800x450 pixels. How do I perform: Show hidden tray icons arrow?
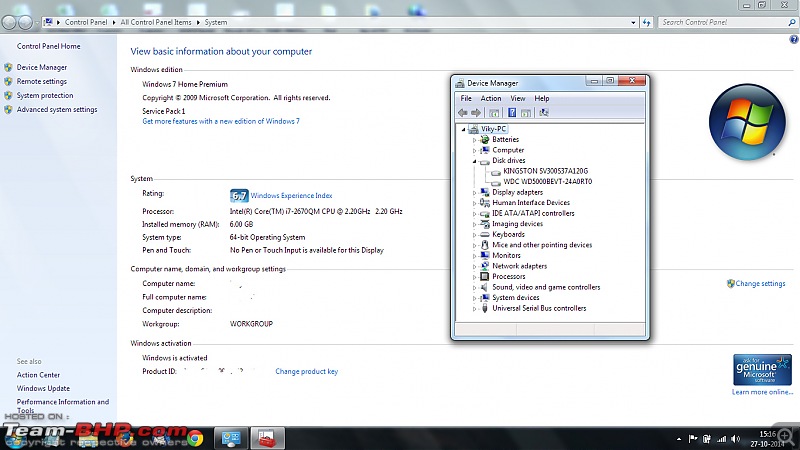pos(679,439)
